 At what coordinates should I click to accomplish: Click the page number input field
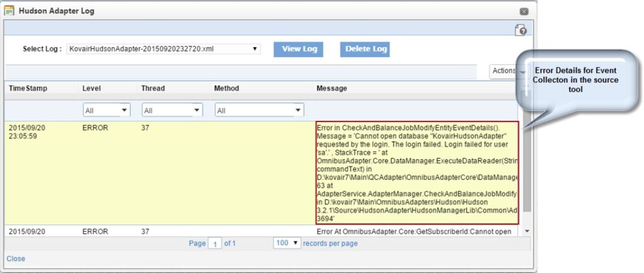(x=214, y=244)
